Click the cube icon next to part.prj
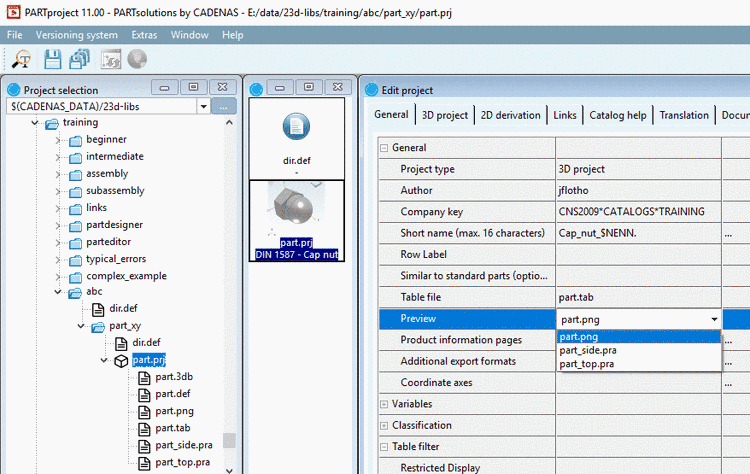 click(121, 360)
